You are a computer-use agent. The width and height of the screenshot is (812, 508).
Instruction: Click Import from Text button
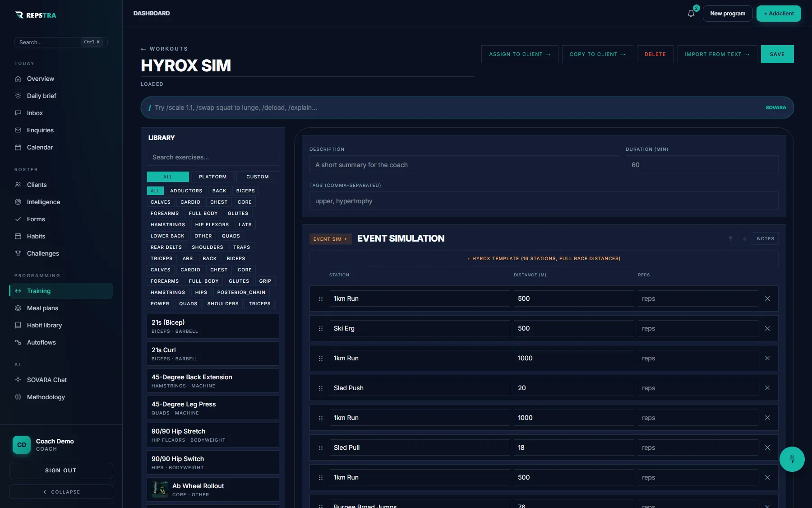[x=717, y=54]
